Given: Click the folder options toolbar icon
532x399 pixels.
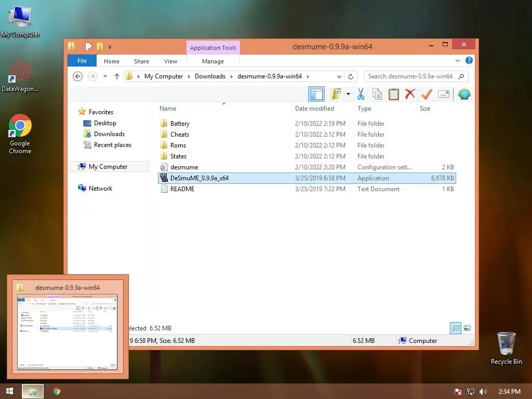Looking at the screenshot, I should click(x=336, y=94).
